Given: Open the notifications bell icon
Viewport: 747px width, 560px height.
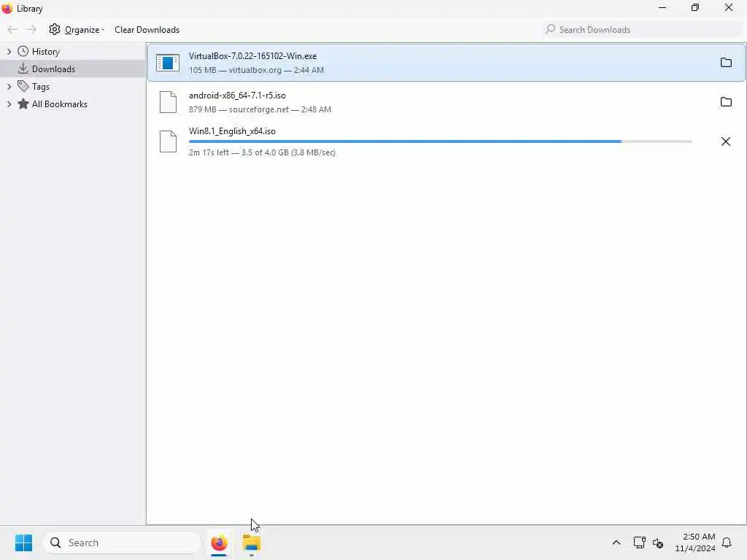Looking at the screenshot, I should (727, 542).
